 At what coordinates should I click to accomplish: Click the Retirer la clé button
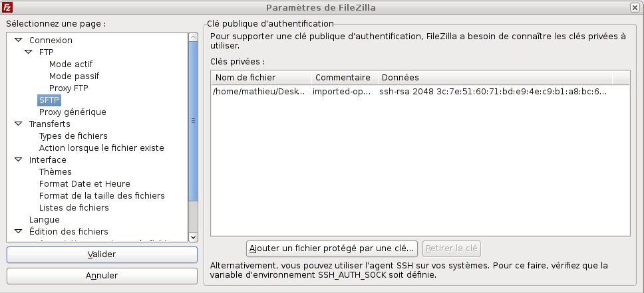click(x=451, y=248)
